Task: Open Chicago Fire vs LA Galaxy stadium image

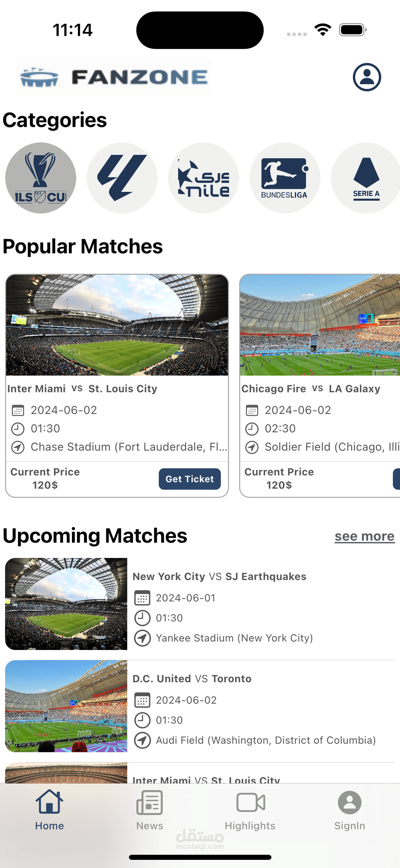Action: pos(320,325)
